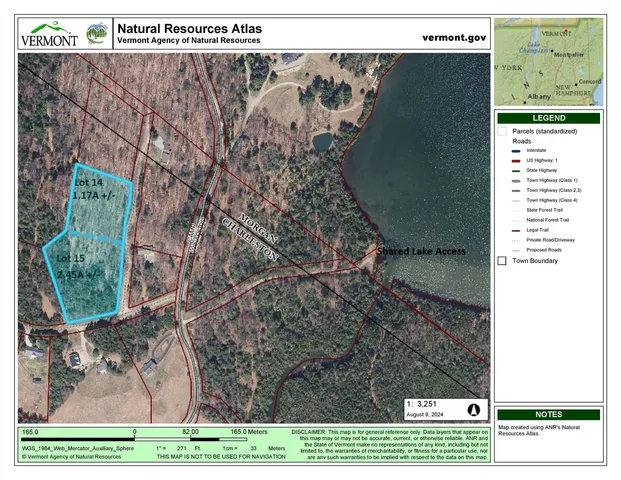Image resolution: width=621 pixels, height=480 pixels.
Task: Click the circular agency seal icon
Action: pyautogui.click(x=98, y=33)
